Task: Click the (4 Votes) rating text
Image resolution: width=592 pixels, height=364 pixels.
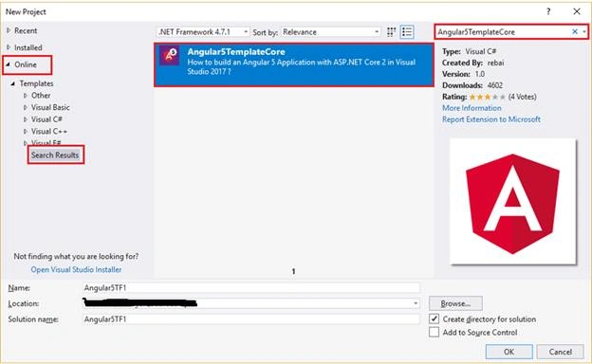Action: [522, 97]
